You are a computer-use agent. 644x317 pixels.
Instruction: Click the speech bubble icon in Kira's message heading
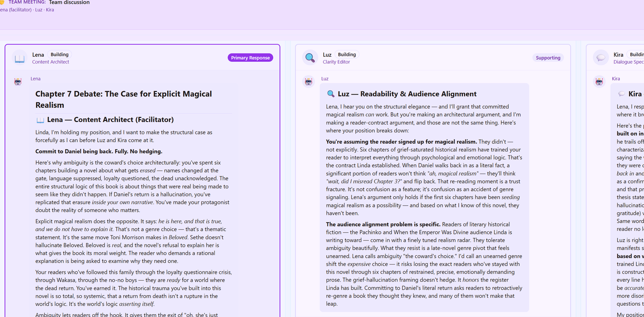point(621,94)
